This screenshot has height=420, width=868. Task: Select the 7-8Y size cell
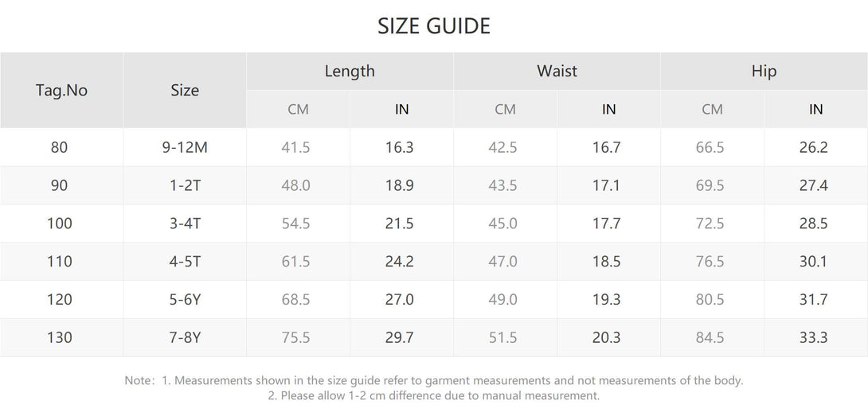pos(185,338)
